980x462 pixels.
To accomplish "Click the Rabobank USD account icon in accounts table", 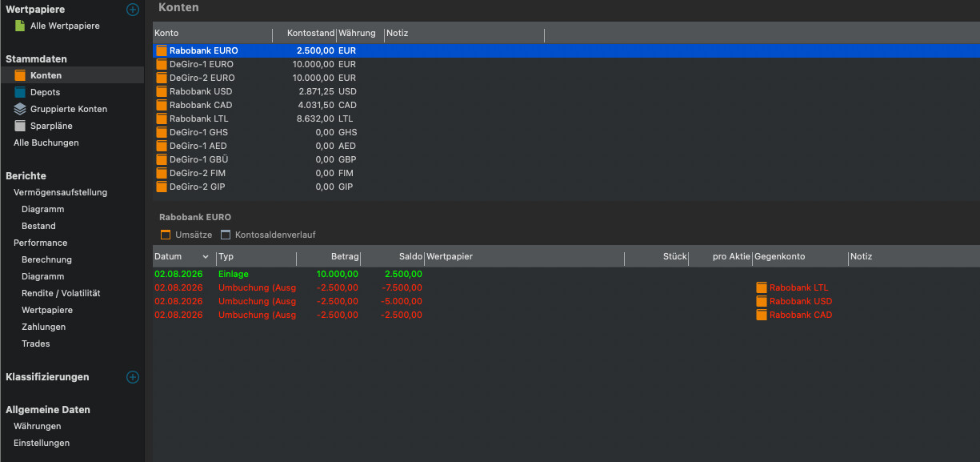I will coord(162,91).
